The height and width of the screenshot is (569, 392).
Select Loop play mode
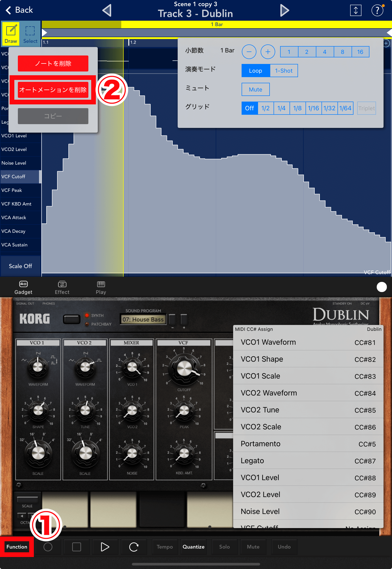click(x=256, y=71)
